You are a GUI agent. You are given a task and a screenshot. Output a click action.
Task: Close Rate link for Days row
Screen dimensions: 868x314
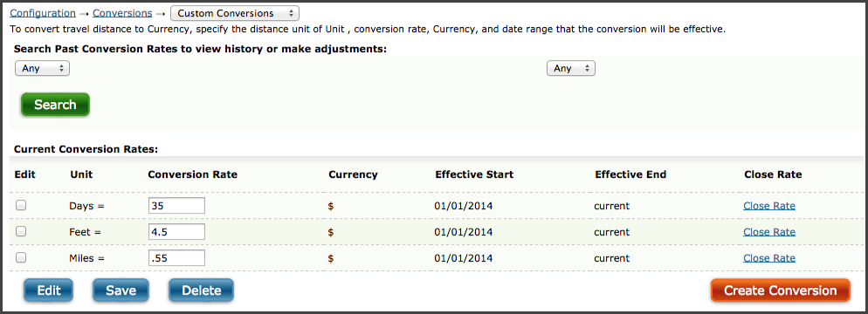tap(769, 206)
